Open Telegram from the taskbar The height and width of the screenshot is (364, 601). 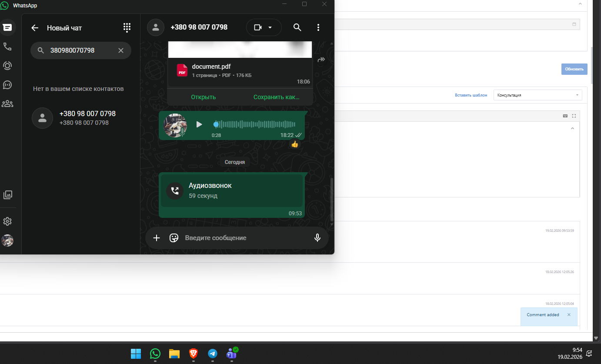(213, 354)
